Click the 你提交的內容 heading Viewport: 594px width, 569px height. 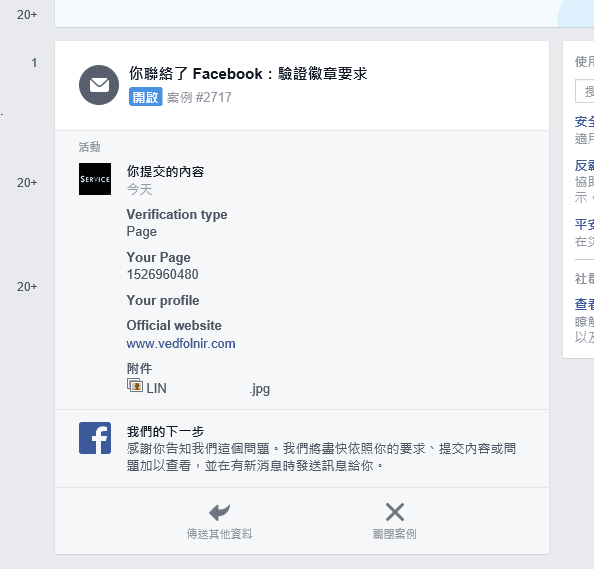coord(166,172)
